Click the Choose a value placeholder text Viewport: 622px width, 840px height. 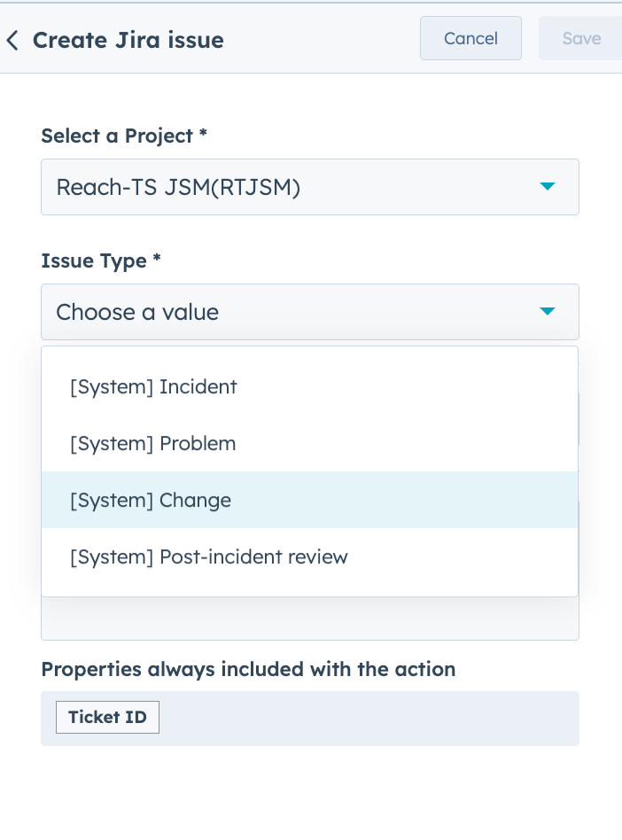[x=137, y=312]
